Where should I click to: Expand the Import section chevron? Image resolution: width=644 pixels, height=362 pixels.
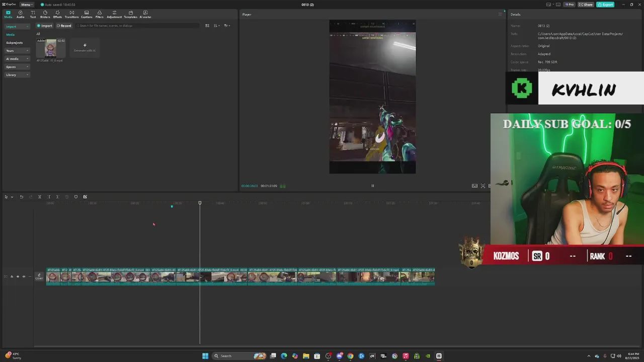27,27
